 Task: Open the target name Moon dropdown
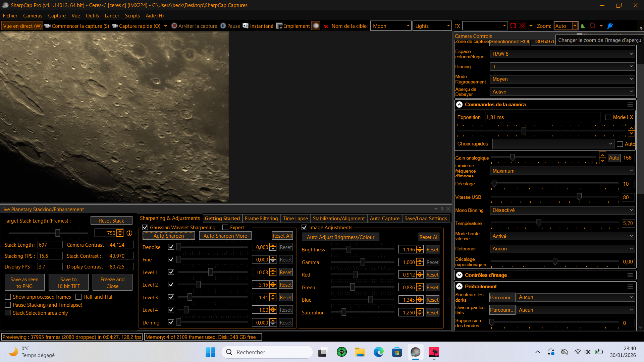408,26
